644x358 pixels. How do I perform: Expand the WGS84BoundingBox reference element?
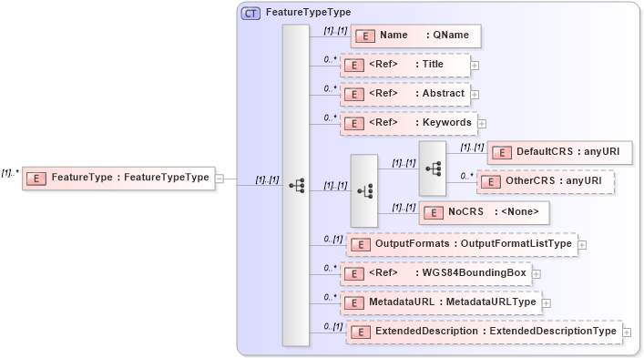point(536,274)
